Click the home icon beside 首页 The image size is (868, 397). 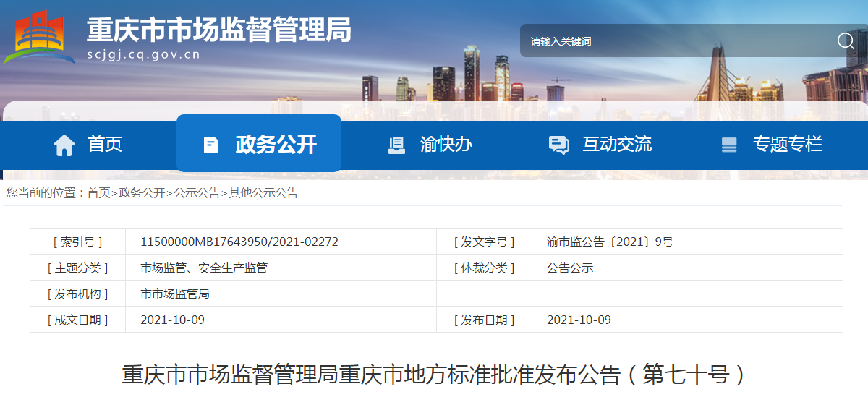pos(64,145)
